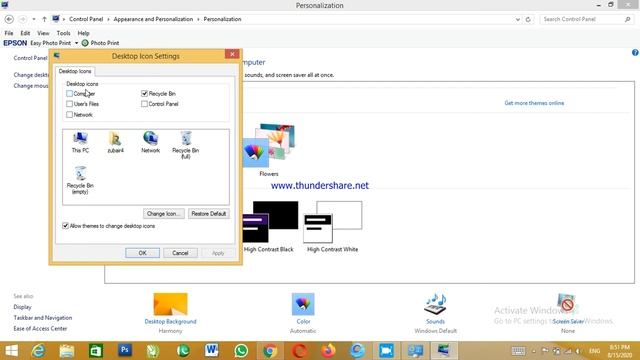Expand the address bar history dropdown
640x360 pixels.
click(518, 19)
